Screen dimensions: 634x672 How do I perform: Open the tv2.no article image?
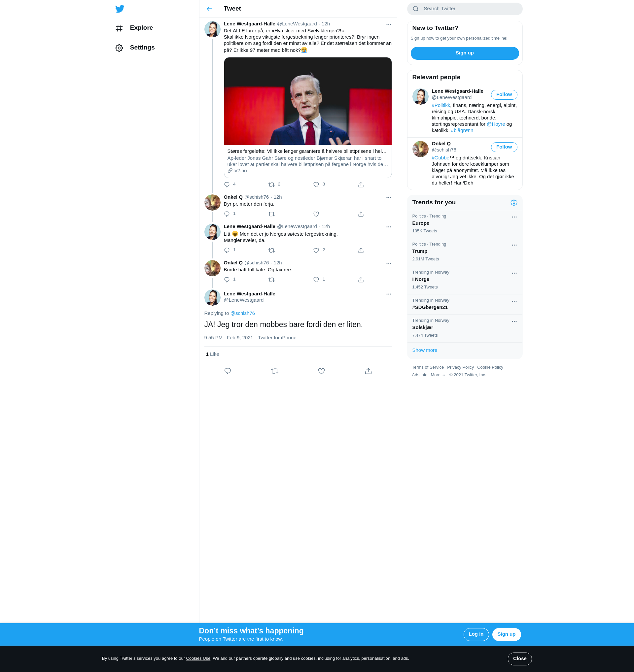pos(308,101)
